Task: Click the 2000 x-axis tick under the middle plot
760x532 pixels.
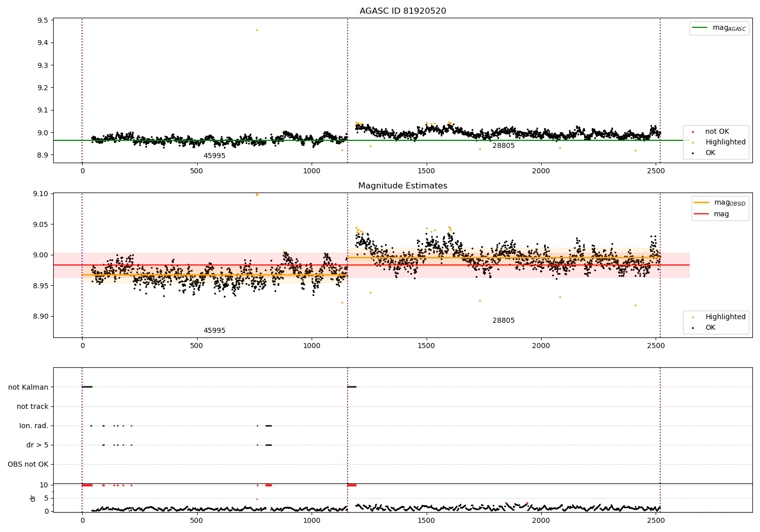Action: (541, 346)
